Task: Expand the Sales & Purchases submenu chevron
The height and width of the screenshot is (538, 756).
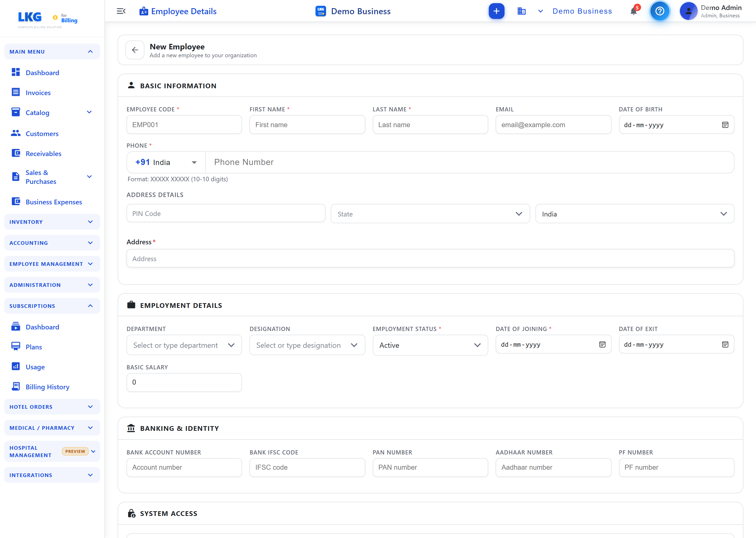Action: pos(89,177)
